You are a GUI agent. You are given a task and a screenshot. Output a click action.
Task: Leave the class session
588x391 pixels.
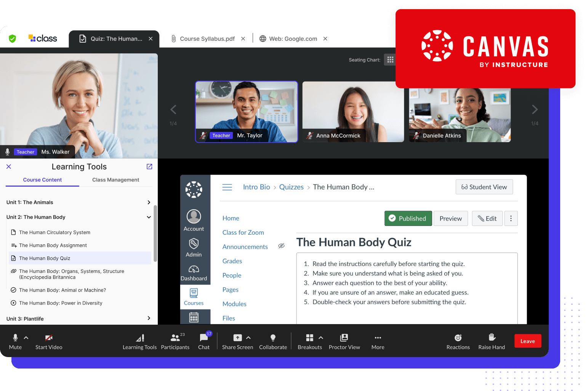pos(528,341)
